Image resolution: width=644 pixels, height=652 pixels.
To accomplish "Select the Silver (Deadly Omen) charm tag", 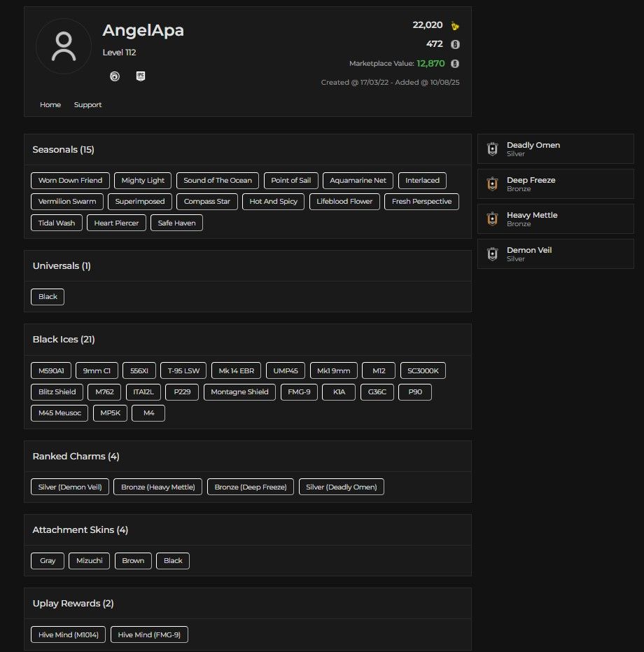I will pyautogui.click(x=342, y=487).
